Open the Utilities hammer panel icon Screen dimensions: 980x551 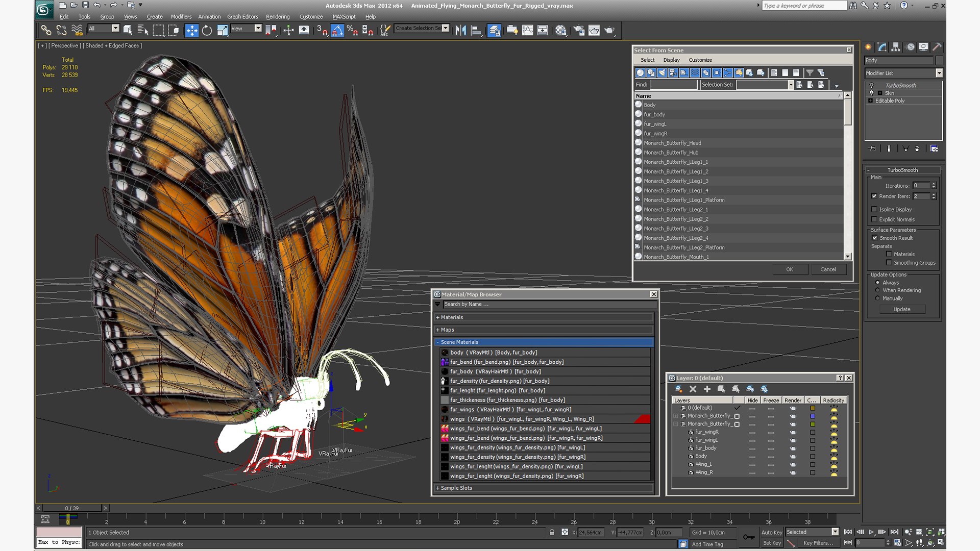[937, 47]
